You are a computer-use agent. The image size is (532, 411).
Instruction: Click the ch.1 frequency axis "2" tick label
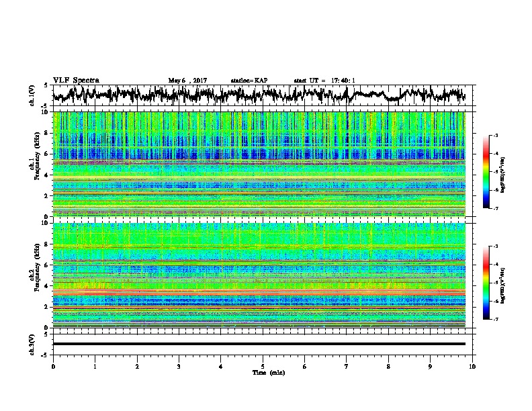[x=47, y=195]
